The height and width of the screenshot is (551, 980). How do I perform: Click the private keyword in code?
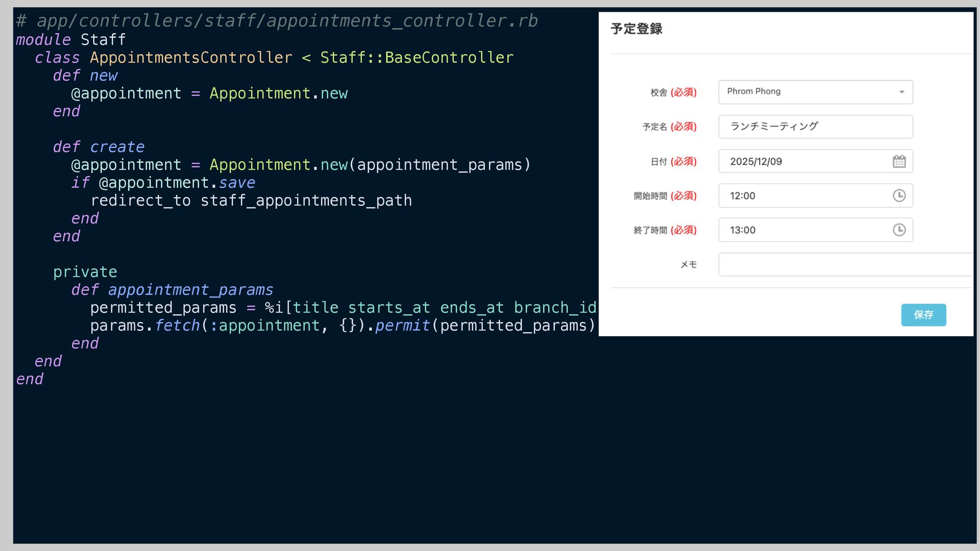click(85, 272)
